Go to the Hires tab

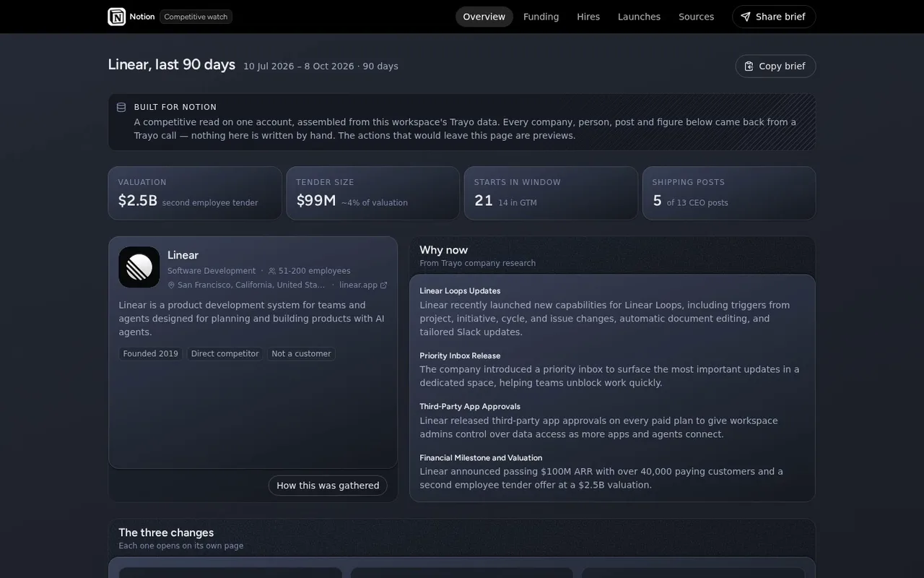click(588, 17)
